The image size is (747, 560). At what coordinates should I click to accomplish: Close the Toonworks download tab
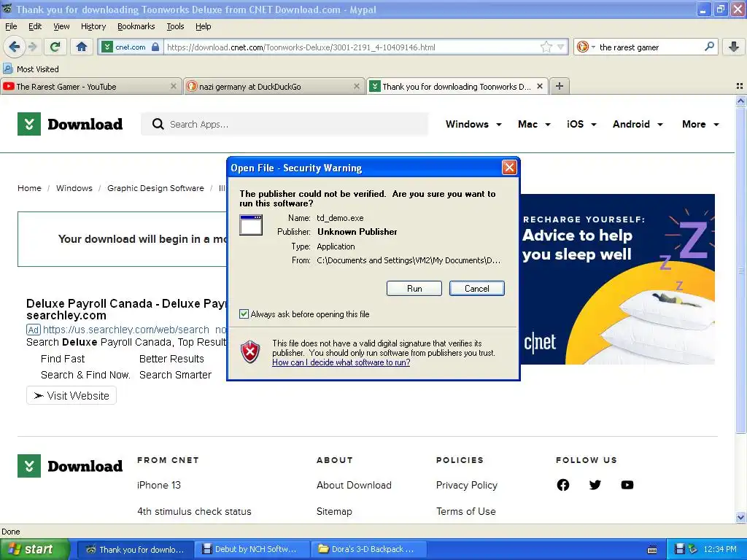[540, 86]
